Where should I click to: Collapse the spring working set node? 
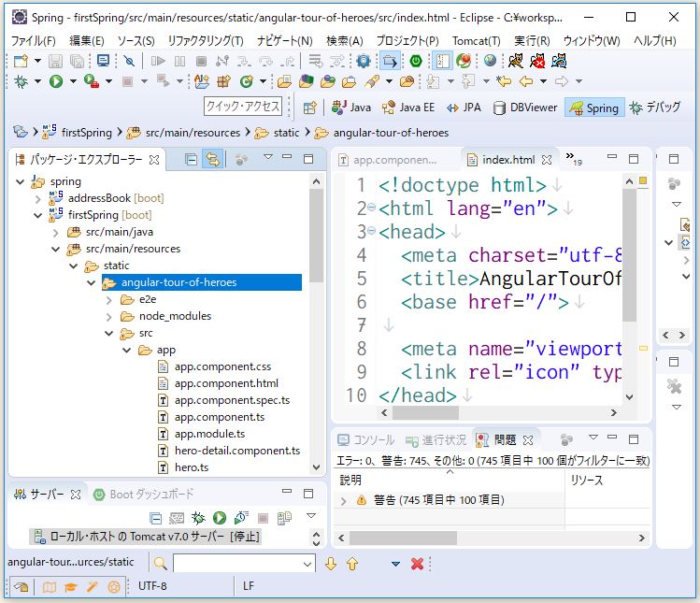pos(20,181)
